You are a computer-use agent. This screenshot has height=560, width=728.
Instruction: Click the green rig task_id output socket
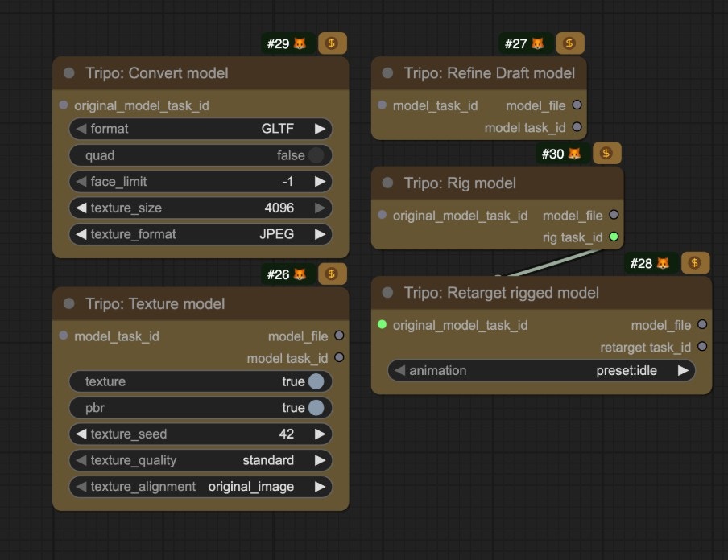tap(613, 237)
